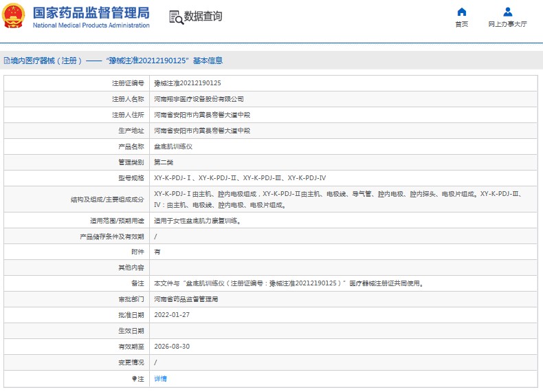The height and width of the screenshot is (392, 543).
Task: Click the 批准日期 label
Action: (131, 315)
